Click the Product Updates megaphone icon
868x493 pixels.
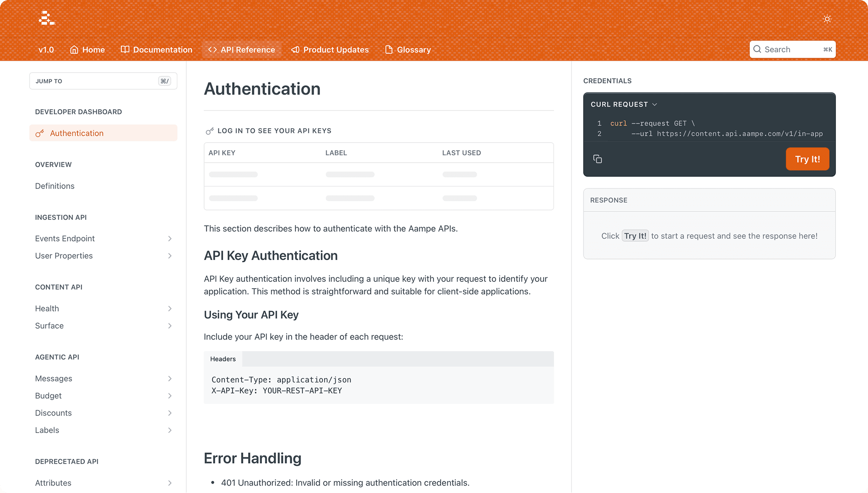295,49
